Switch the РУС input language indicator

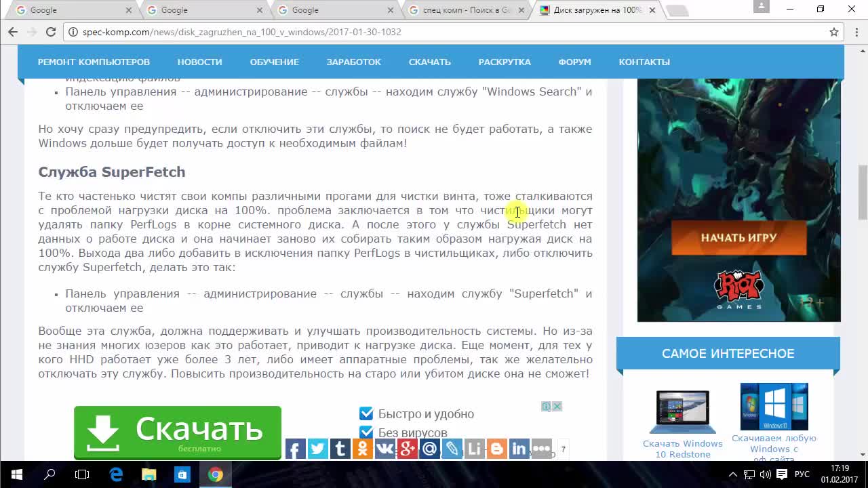pyautogui.click(x=802, y=474)
